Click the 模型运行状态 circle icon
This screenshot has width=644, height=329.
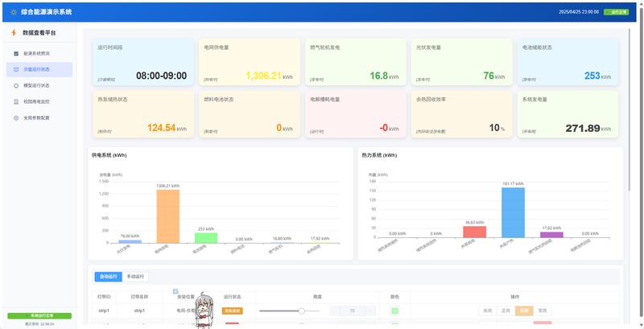pyautogui.click(x=16, y=85)
